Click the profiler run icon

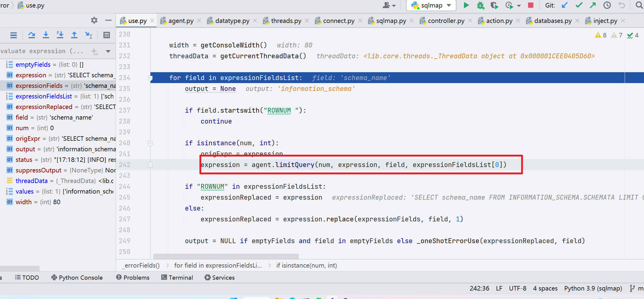[509, 5]
